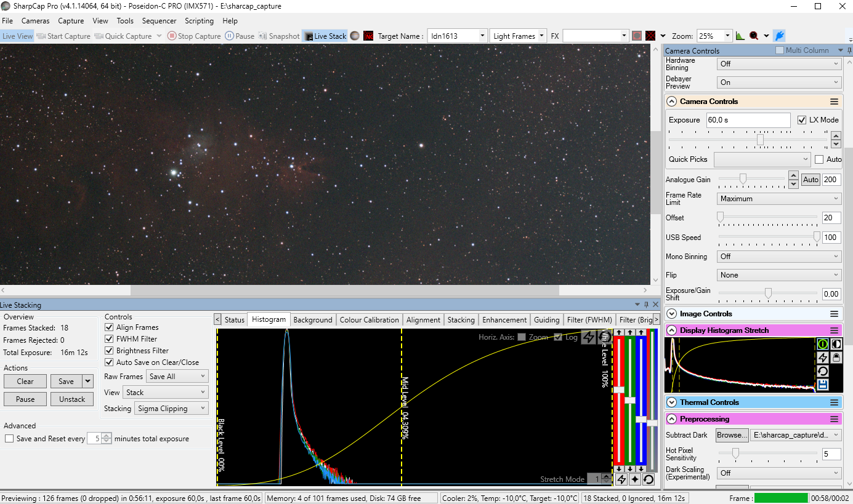Viewport: 853px width, 504px height.
Task: Click the half-circle contrast icon in Display Histogram Stretch
Action: point(836,344)
